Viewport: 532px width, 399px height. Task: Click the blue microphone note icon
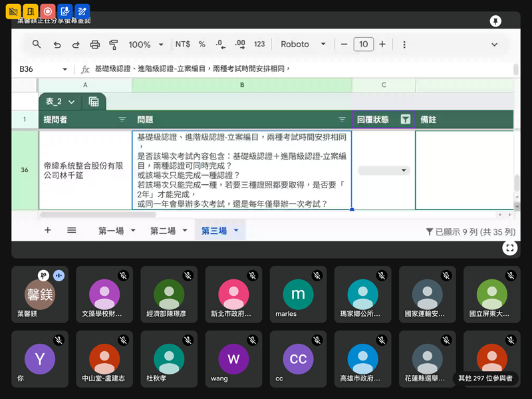tap(65, 12)
